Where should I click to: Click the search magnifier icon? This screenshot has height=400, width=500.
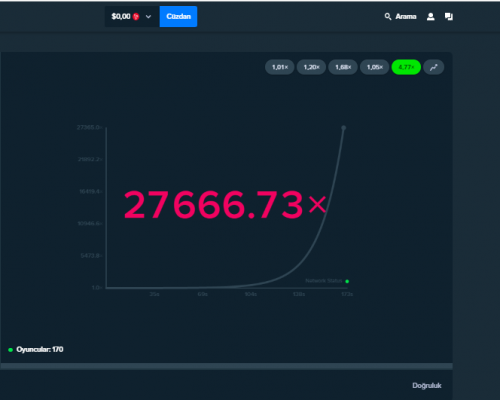point(388,16)
